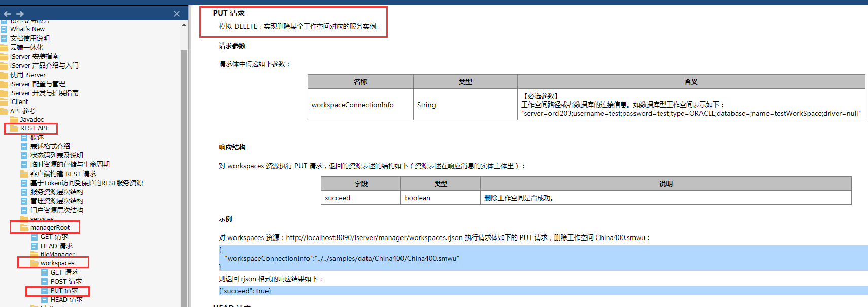868x307 pixels.
Task: Click the scroll-up arrow of the navigation tree
Action: [184, 25]
